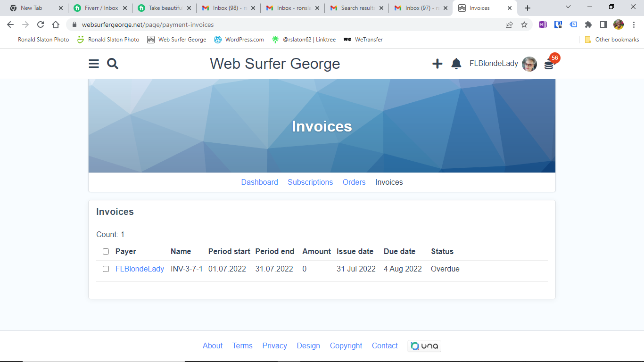Open the hamburger navigation menu
This screenshot has width=644, height=362.
pos(94,64)
